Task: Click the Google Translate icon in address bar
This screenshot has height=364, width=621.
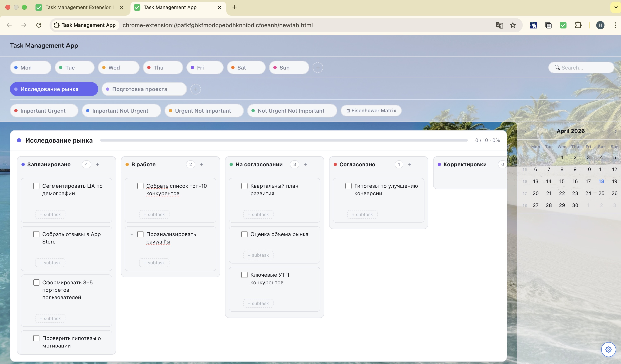Action: tap(499, 25)
